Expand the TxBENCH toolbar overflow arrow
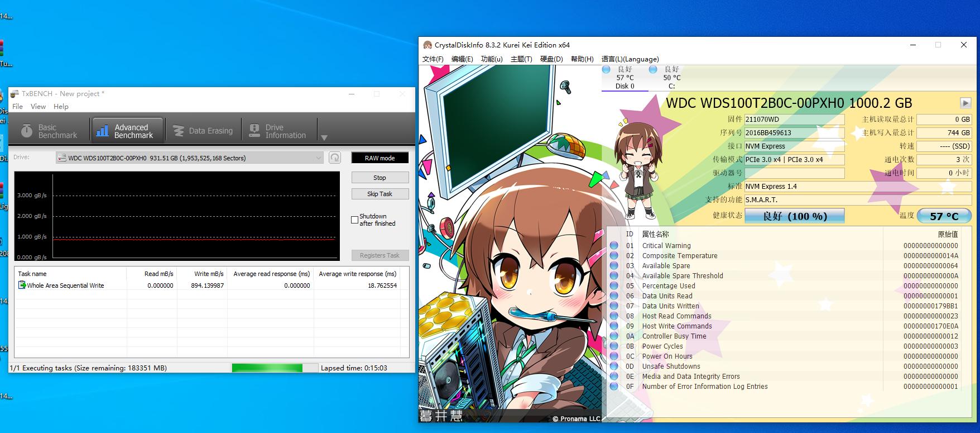This screenshot has width=980, height=433. (x=324, y=137)
